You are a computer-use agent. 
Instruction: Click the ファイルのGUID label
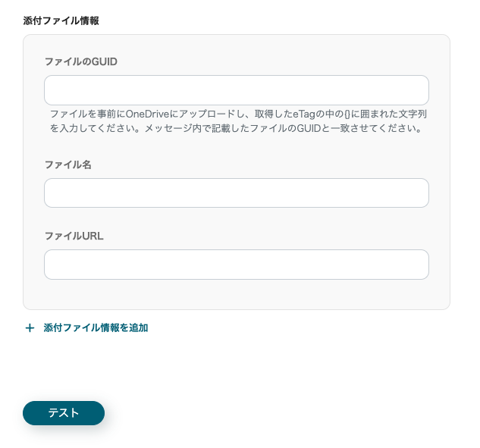click(x=80, y=61)
